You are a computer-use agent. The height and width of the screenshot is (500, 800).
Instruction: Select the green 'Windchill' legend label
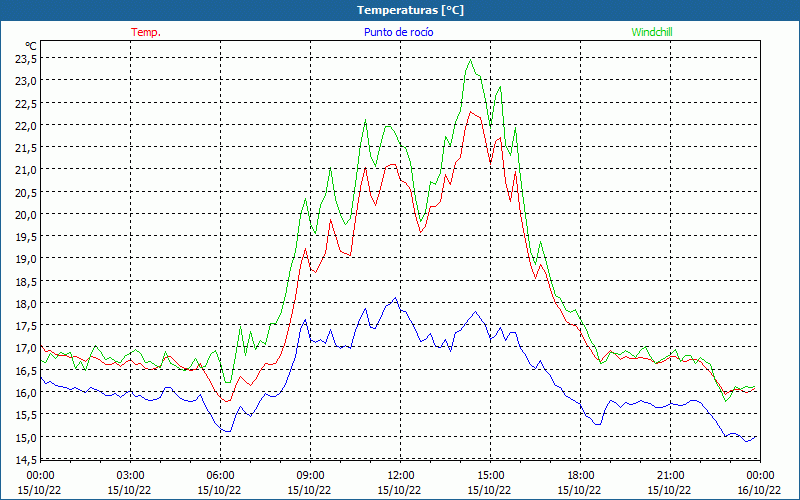pos(652,32)
